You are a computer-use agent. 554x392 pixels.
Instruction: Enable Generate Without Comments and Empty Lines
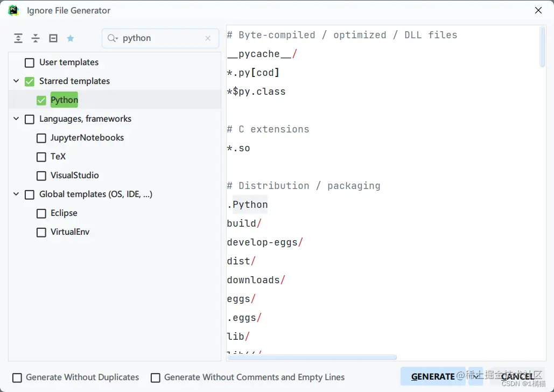156,377
